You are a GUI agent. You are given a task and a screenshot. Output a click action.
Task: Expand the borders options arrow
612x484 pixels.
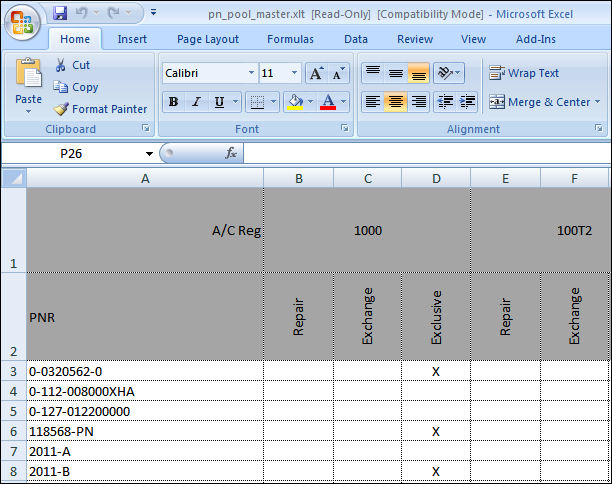point(274,102)
